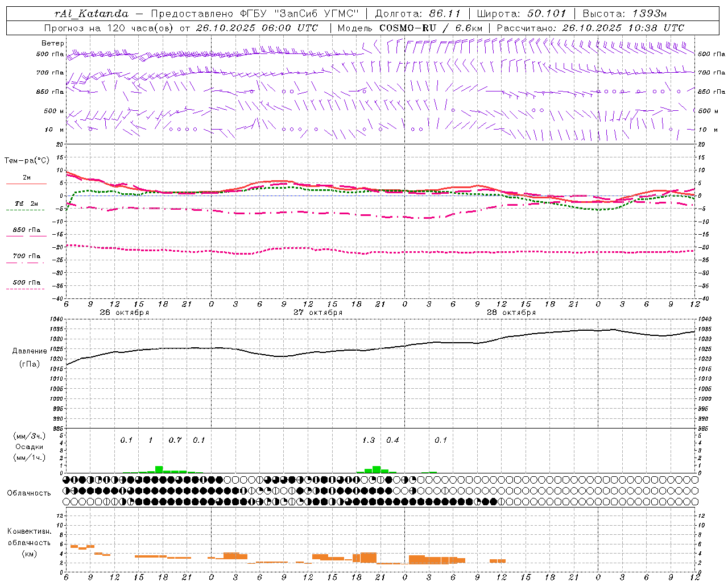Select the '(км)' unit label

(29, 554)
